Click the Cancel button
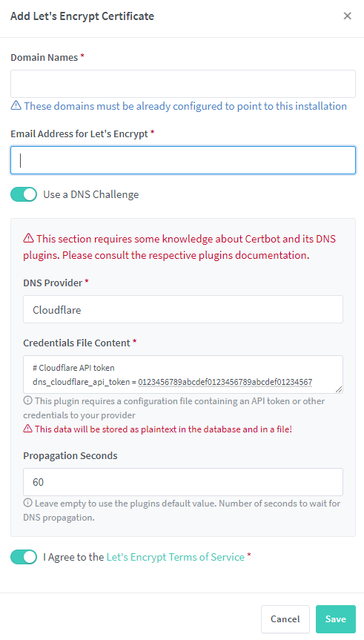Image resolution: width=364 pixels, height=640 pixels. click(x=285, y=618)
